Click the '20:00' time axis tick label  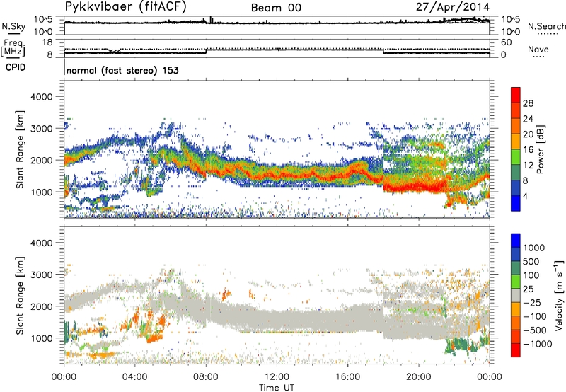point(419,377)
